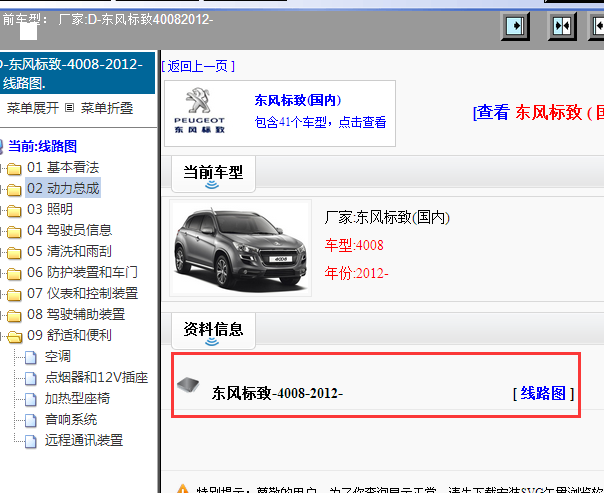This screenshot has height=493, width=604.
Task: Click the gray book icon beside 东风标致-4008-2012-
Action: (188, 384)
